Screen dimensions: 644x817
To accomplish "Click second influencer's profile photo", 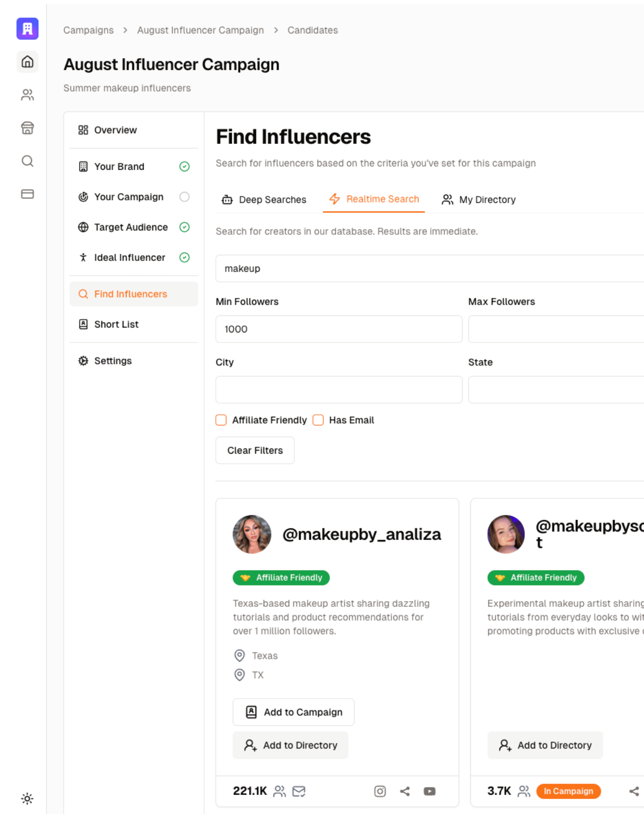I will point(506,534).
